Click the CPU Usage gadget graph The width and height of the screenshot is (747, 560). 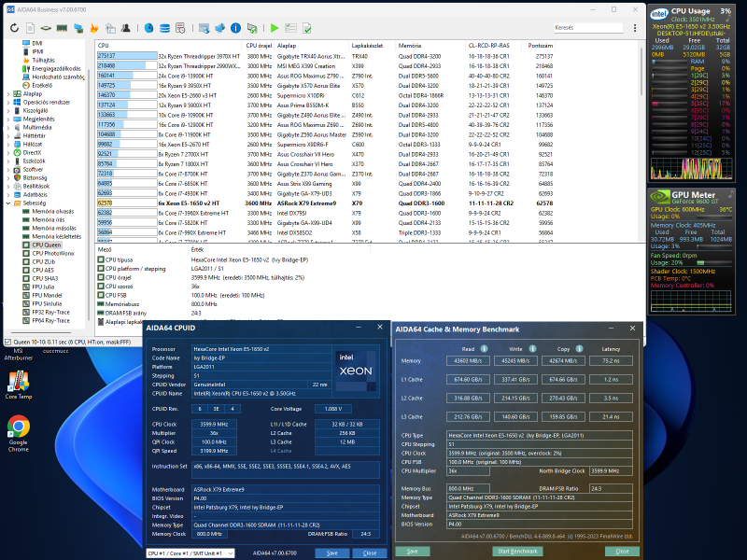(x=691, y=168)
